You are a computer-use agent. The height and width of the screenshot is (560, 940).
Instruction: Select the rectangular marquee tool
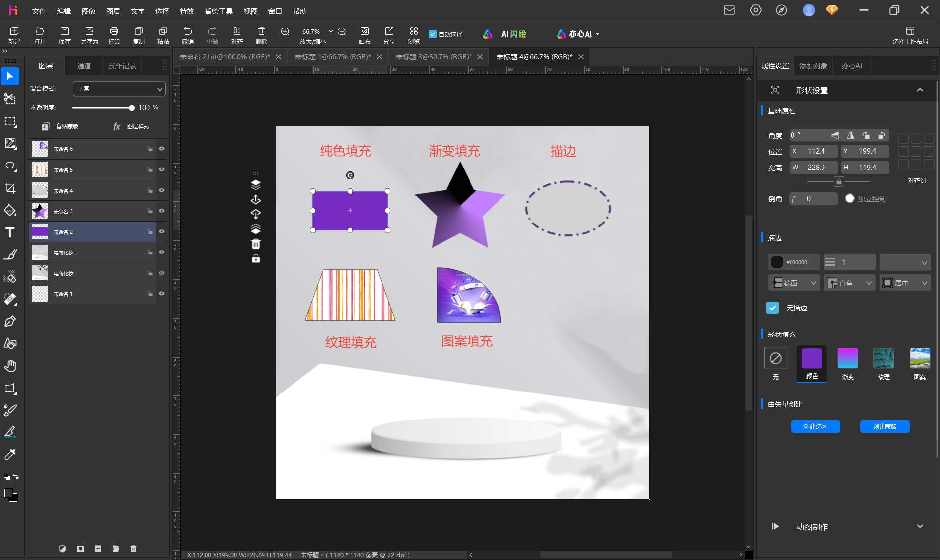(10, 121)
